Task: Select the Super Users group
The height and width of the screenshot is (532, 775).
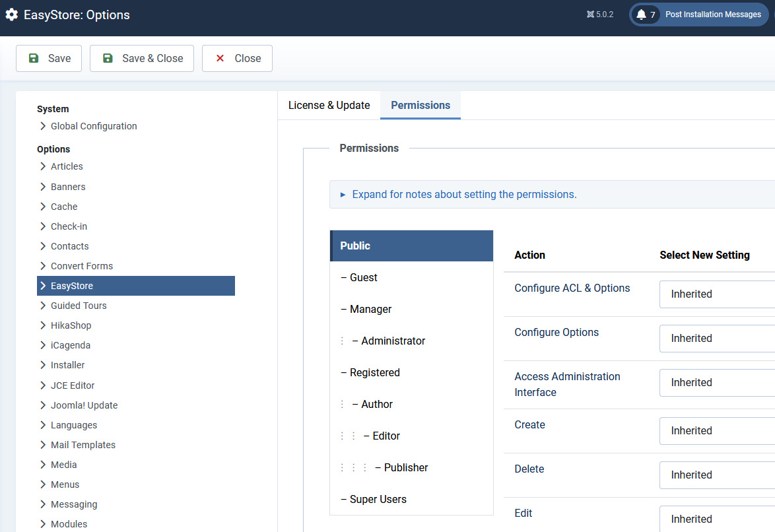Action: [x=378, y=500]
